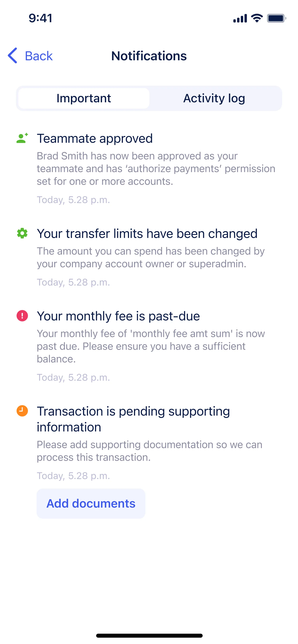Tap the 9:41 clock in status bar
Screen dimensions: 298x644
[x=41, y=18]
